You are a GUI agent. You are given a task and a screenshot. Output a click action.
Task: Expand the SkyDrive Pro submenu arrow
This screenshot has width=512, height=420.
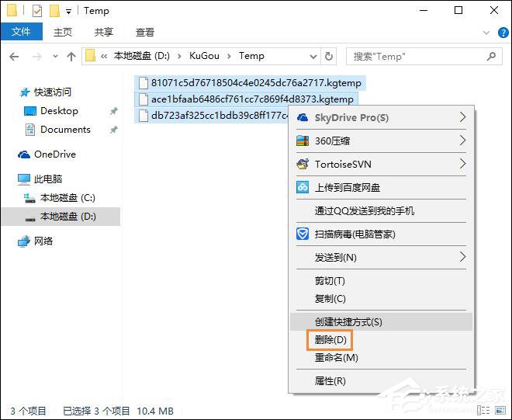462,117
